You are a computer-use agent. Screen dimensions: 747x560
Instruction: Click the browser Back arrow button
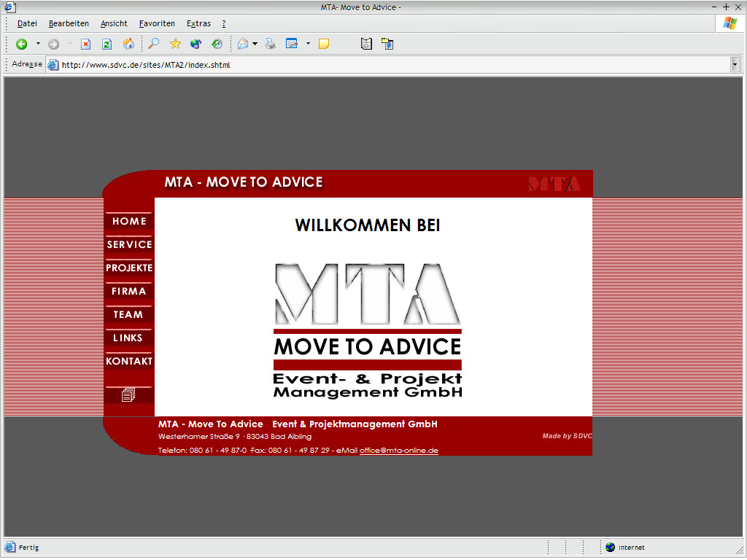[x=22, y=44]
